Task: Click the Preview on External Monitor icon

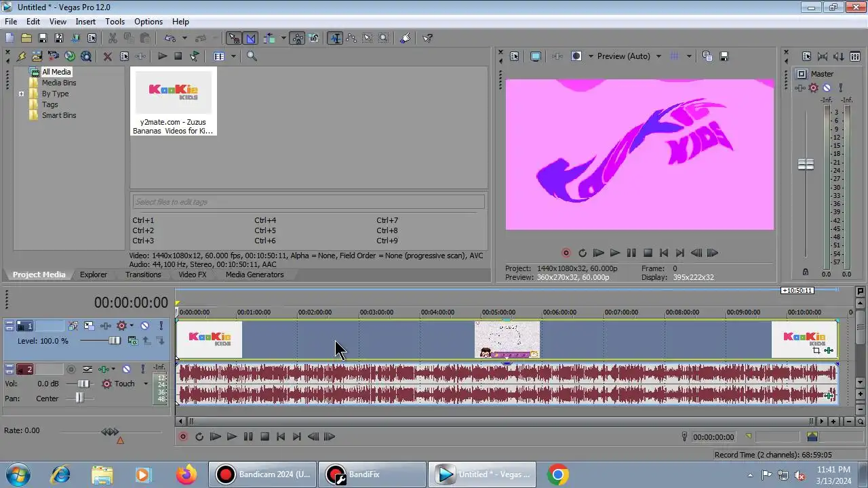Action: coord(536,56)
